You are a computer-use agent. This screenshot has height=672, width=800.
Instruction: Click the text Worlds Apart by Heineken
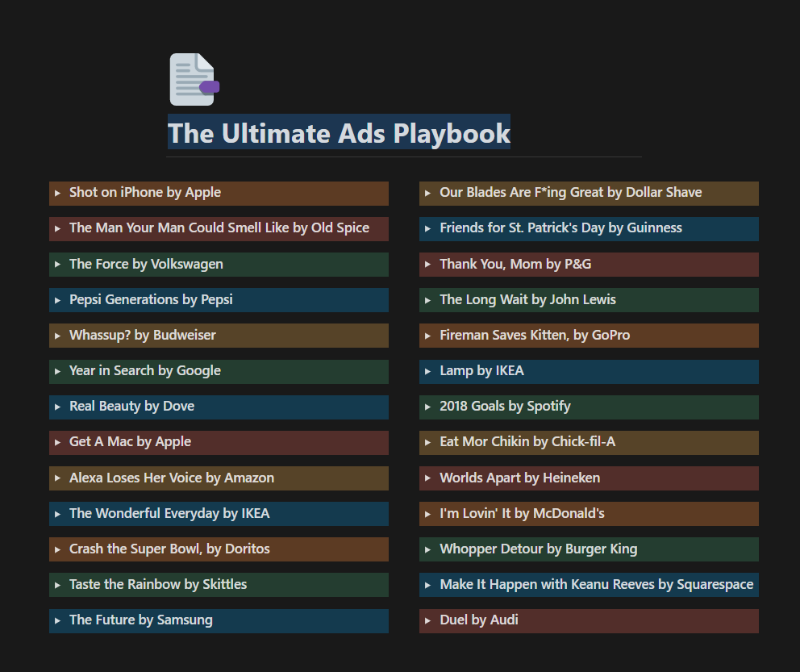(520, 478)
